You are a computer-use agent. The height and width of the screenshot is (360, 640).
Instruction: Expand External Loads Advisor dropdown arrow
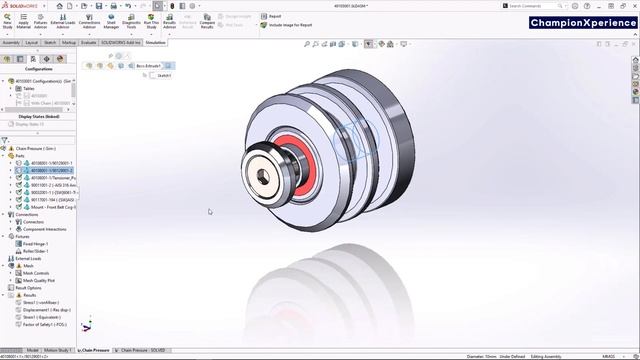[x=63, y=35]
